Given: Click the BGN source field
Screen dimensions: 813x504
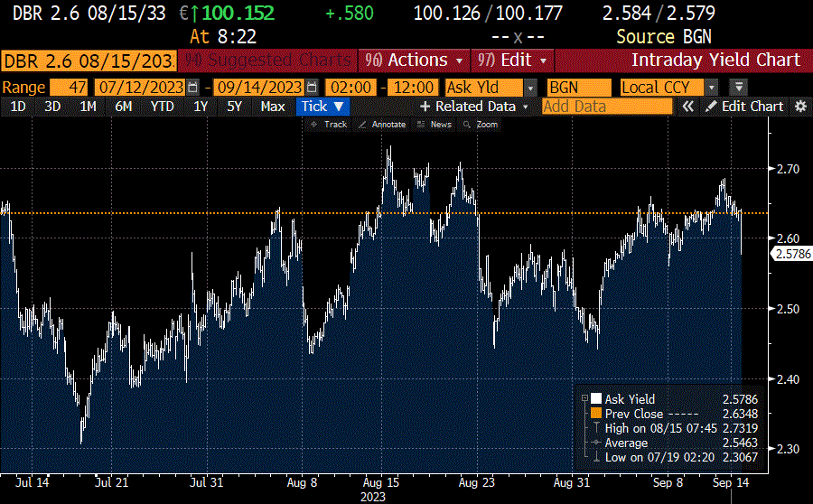Looking at the screenshot, I should pos(579,87).
